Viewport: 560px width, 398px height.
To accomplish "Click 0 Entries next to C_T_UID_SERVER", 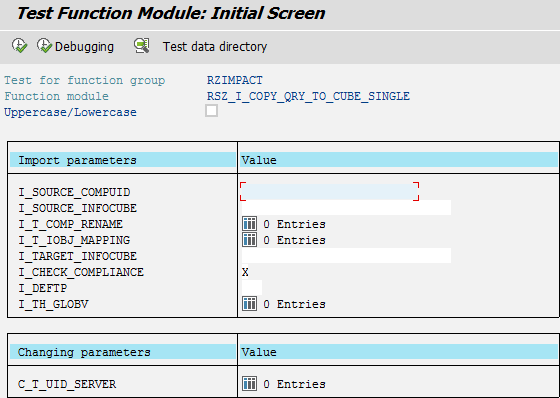I will (294, 384).
